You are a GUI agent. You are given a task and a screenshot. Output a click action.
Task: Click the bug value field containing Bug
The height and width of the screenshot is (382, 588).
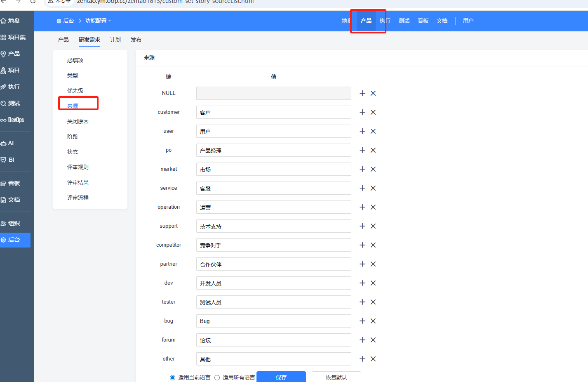coord(274,321)
